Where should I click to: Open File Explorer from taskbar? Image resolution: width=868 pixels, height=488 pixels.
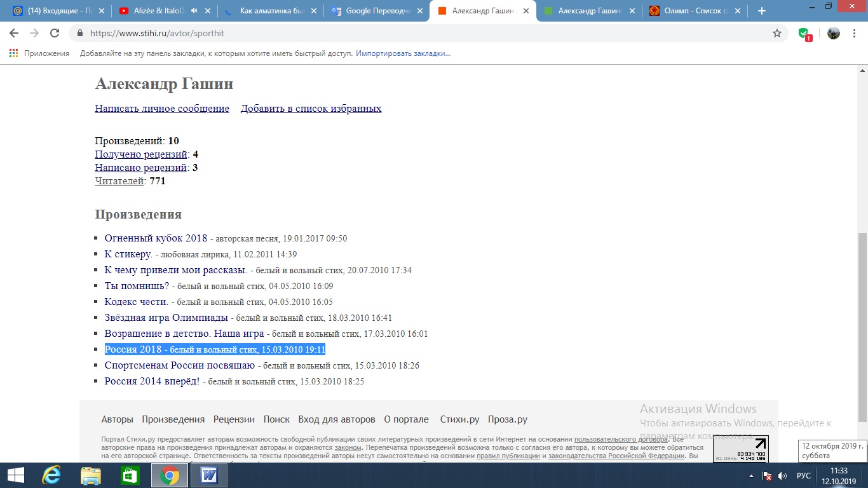point(91,475)
